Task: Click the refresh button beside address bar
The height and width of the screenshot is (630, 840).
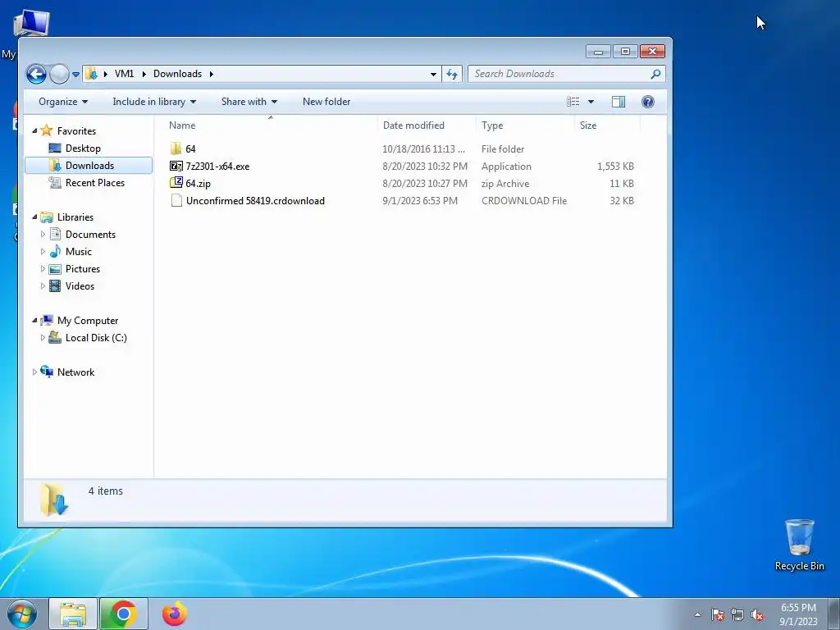Action: tap(452, 74)
